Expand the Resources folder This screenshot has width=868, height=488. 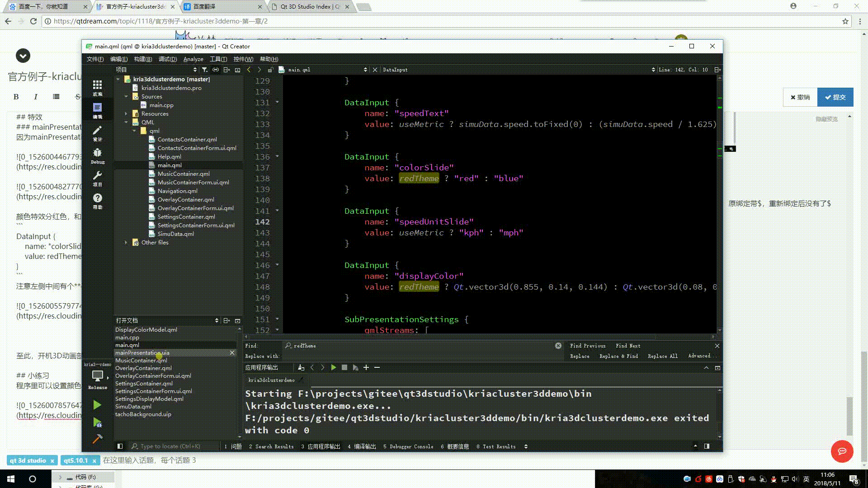(126, 114)
